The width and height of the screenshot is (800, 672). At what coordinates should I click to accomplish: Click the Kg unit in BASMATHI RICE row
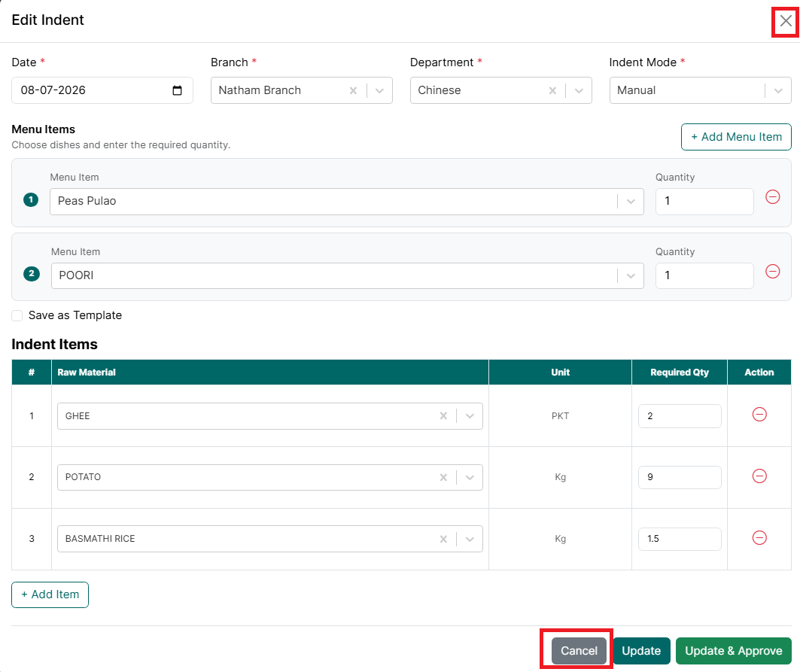(560, 539)
